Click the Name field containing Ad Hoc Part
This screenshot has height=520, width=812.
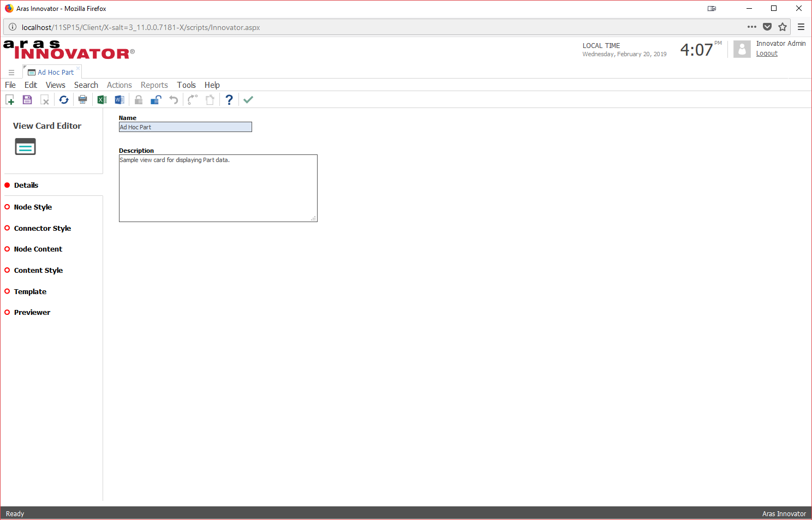tap(186, 127)
